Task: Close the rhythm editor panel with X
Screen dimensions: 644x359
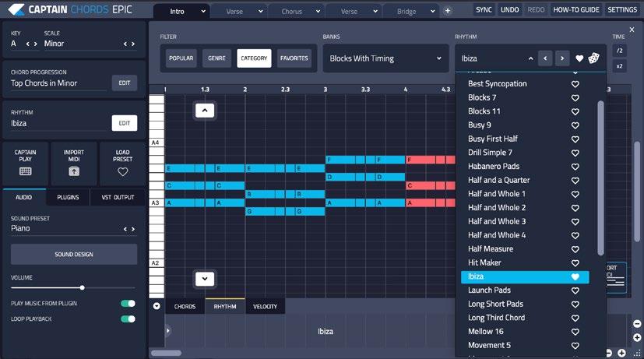Action: point(632,30)
